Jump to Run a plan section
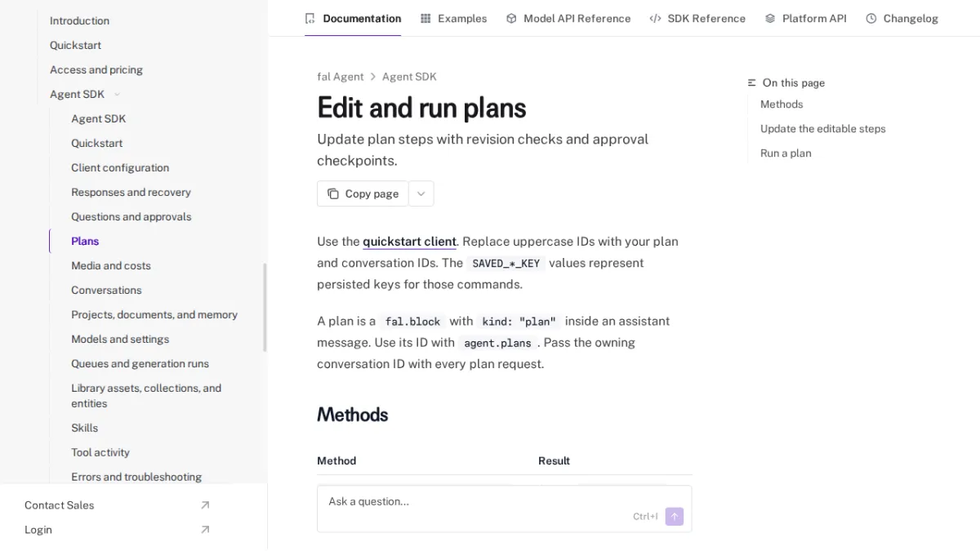Viewport: 980px width, 551px height. click(786, 153)
